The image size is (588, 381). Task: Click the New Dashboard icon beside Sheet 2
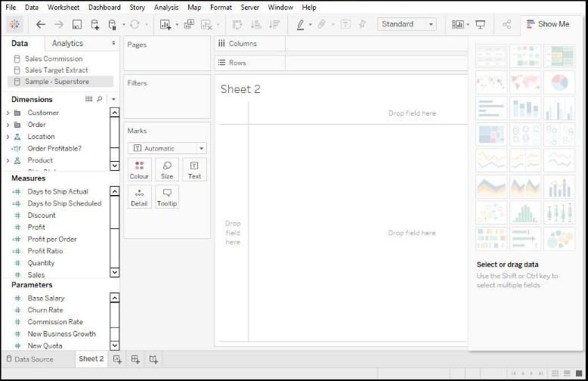[x=135, y=359]
